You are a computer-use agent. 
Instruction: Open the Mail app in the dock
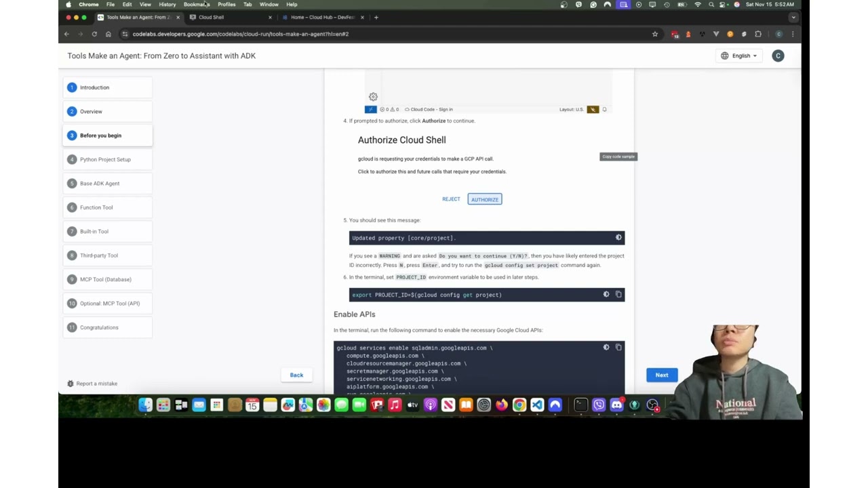[199, 405]
